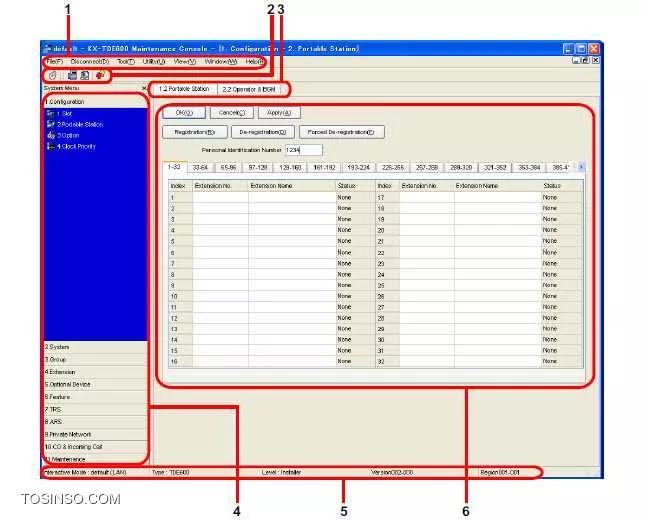Click the Extension Name cell for index 5
Screen dimensions: 645x520
coord(292,241)
